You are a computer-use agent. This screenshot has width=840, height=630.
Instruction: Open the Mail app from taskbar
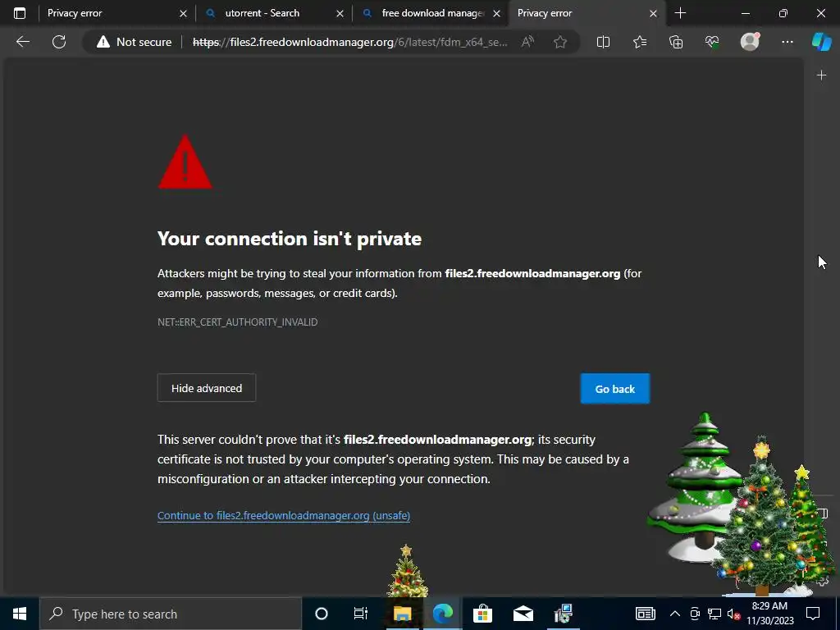tap(523, 614)
